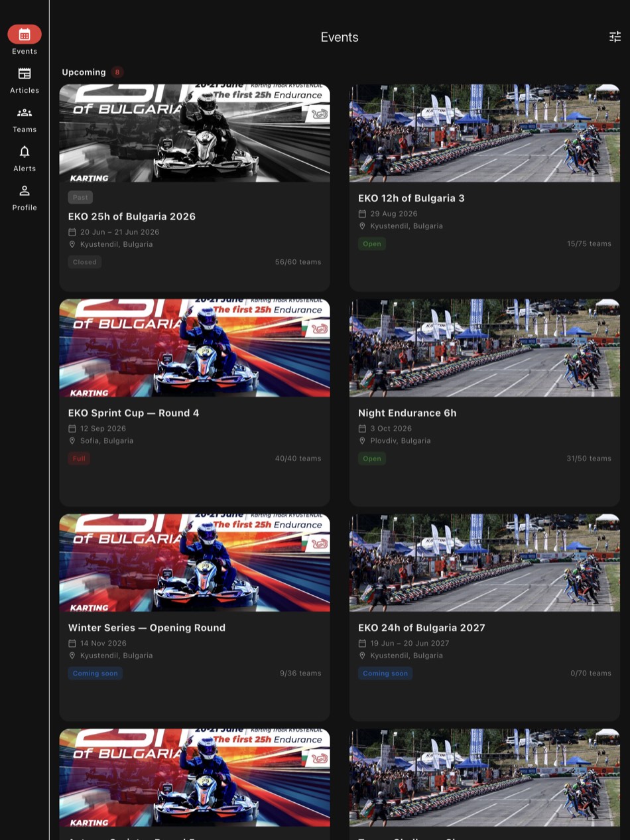Click the 31/50 teams count
Screen dimensions: 630x840
tap(589, 458)
